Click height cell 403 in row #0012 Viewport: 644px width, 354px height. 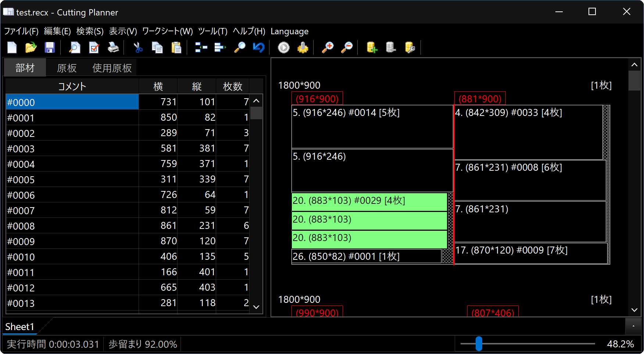197,287
